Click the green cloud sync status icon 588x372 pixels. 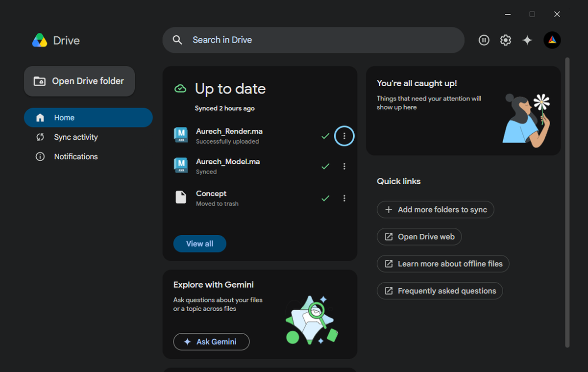pyautogui.click(x=180, y=89)
